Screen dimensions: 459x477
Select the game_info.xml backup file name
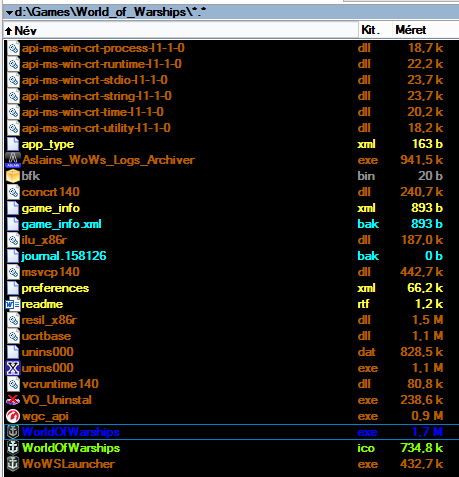point(61,225)
